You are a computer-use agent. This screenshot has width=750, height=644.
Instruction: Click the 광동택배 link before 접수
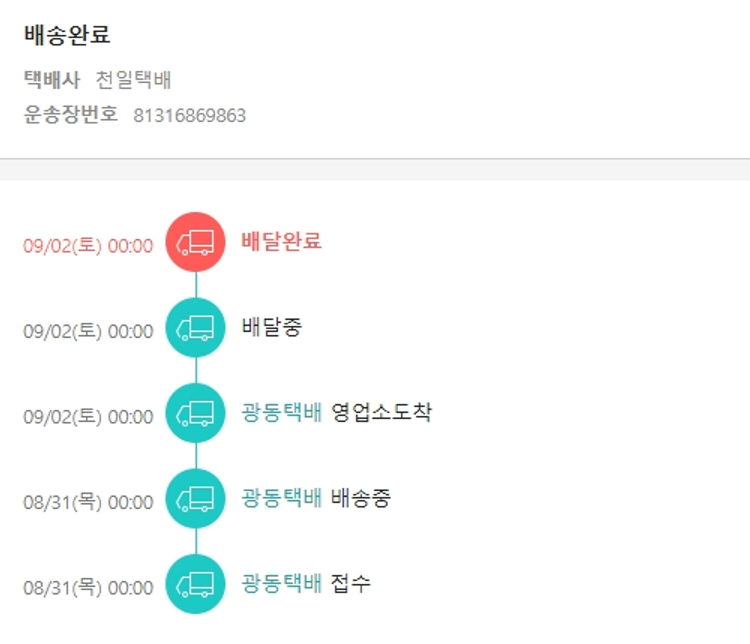[281, 583]
